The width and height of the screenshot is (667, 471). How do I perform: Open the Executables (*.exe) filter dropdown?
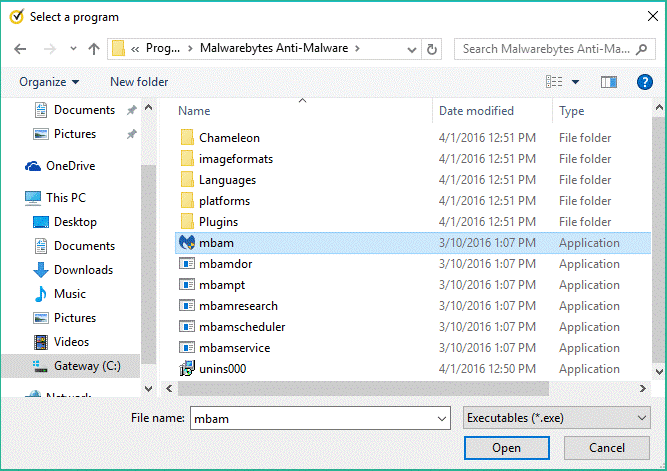point(556,418)
